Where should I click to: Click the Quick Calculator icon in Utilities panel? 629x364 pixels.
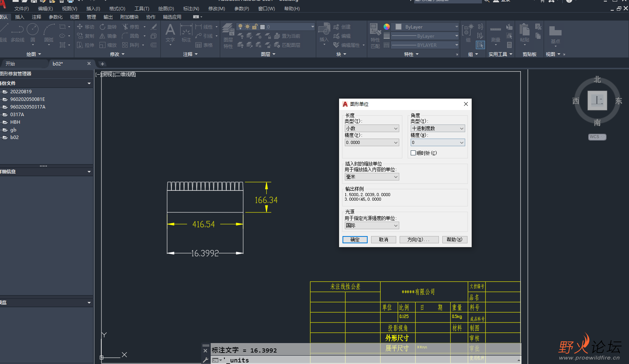[x=509, y=45]
